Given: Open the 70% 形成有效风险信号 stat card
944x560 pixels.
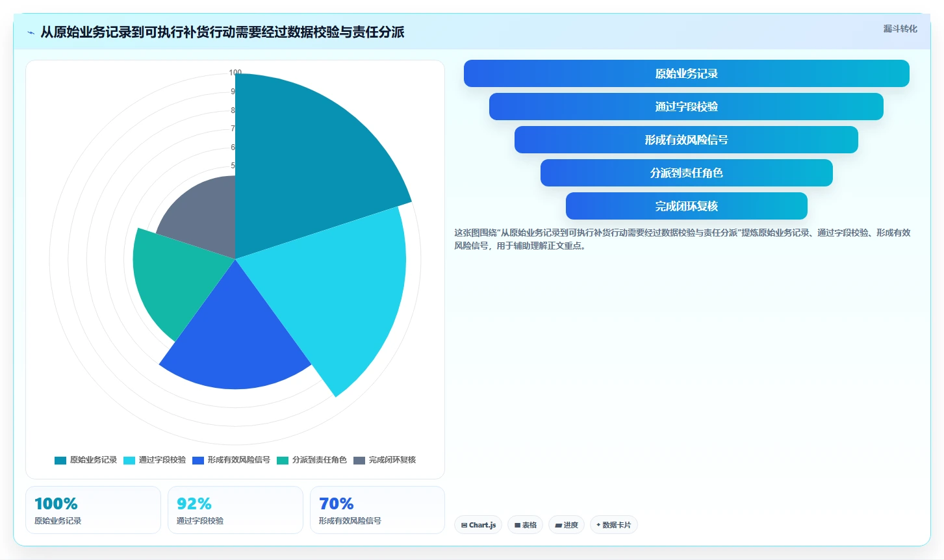Looking at the screenshot, I should (377, 510).
